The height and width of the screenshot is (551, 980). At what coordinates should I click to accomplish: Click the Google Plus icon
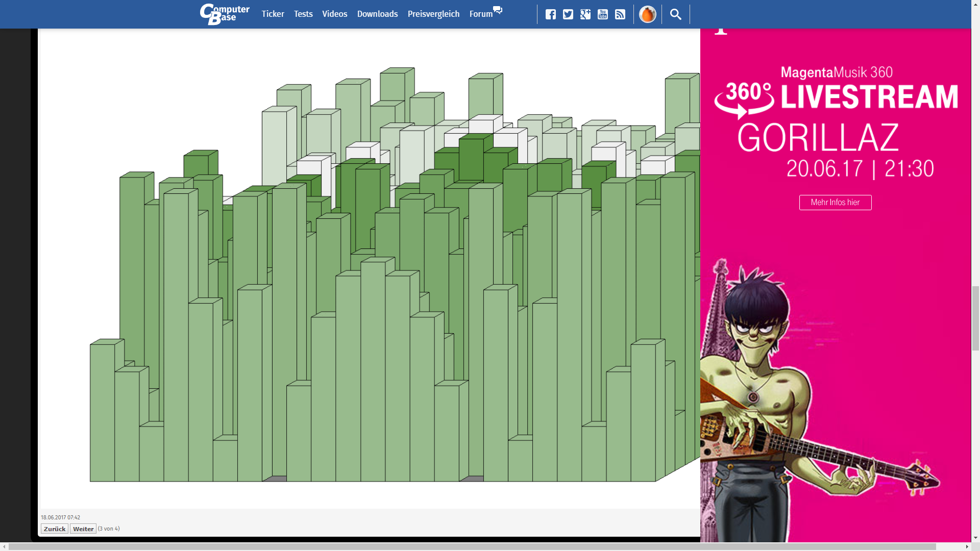coord(585,14)
